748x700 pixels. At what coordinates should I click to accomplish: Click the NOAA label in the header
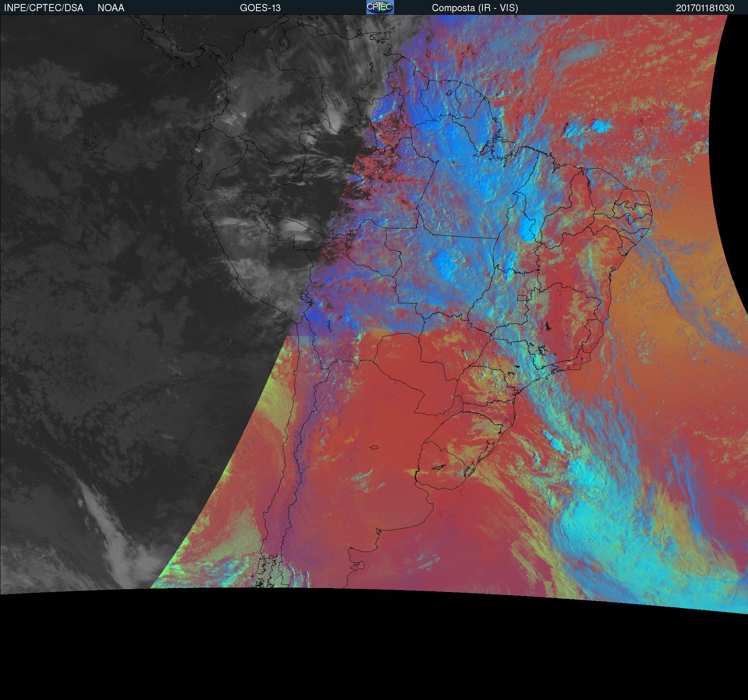(x=111, y=8)
